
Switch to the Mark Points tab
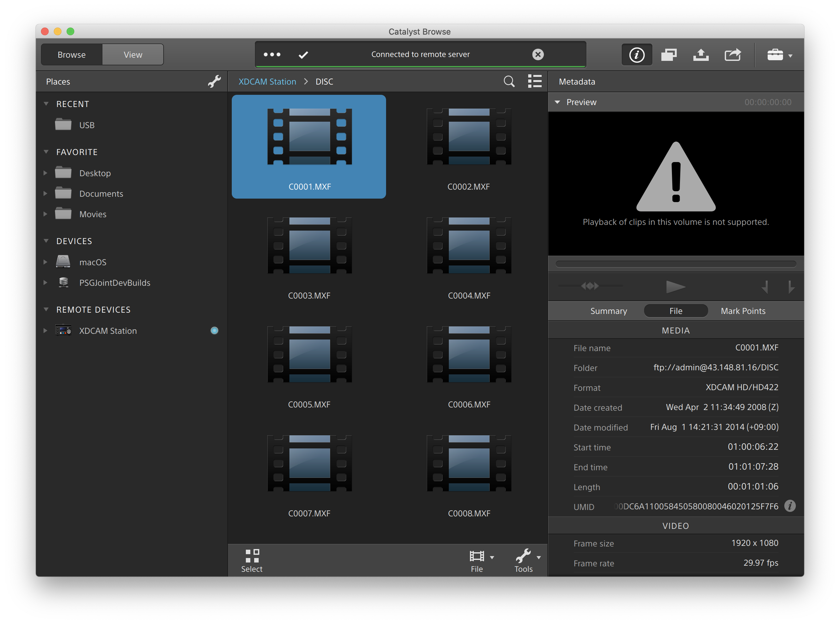[x=743, y=311]
